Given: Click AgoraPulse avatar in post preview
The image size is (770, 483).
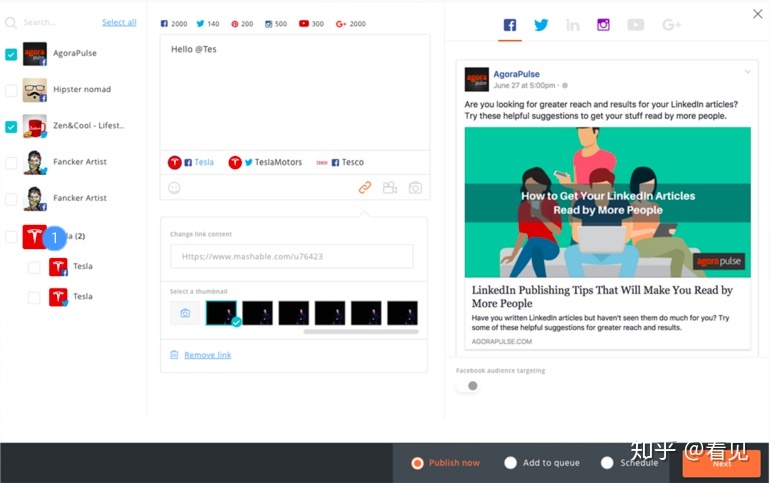Looking at the screenshot, I should (x=477, y=80).
